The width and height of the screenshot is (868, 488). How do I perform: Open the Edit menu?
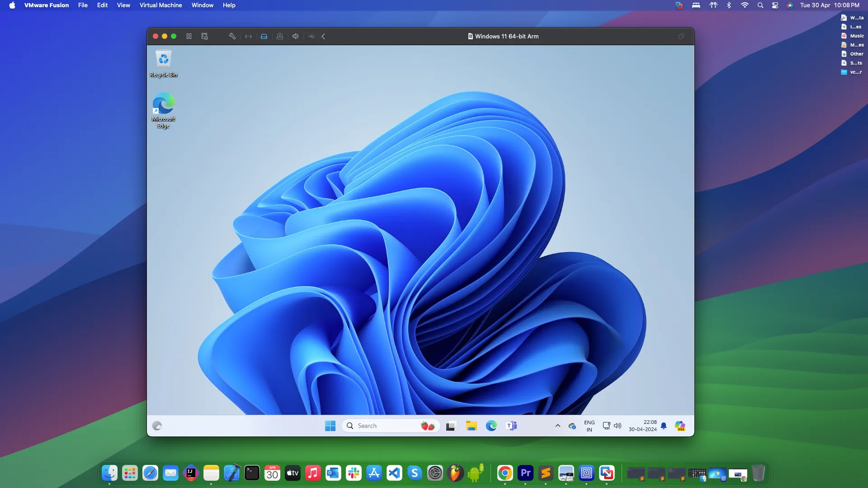(102, 5)
